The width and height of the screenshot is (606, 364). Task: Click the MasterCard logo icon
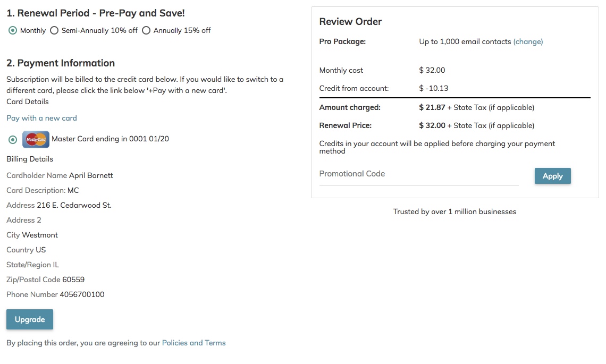[x=36, y=140]
